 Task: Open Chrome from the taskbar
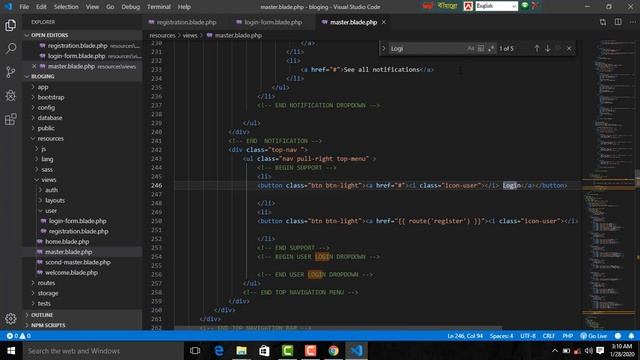pyautogui.click(x=333, y=351)
